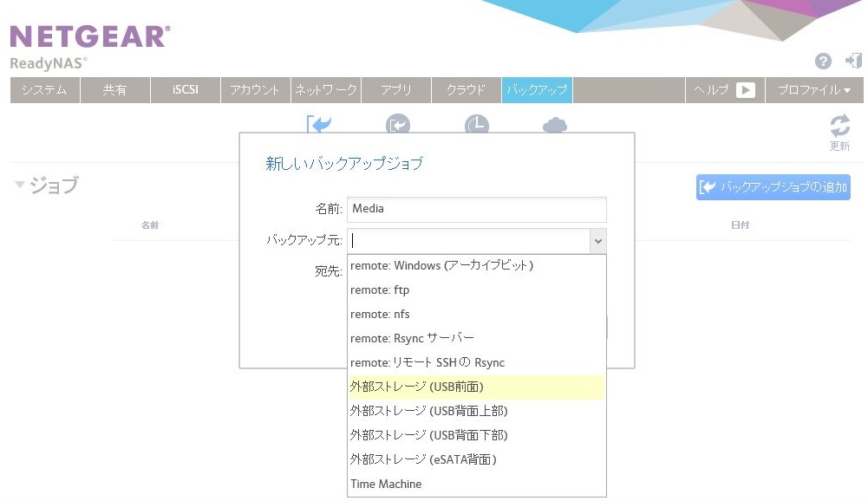Select Time Machine from the dropdown list
Screen dimensions: 868x501
386,484
